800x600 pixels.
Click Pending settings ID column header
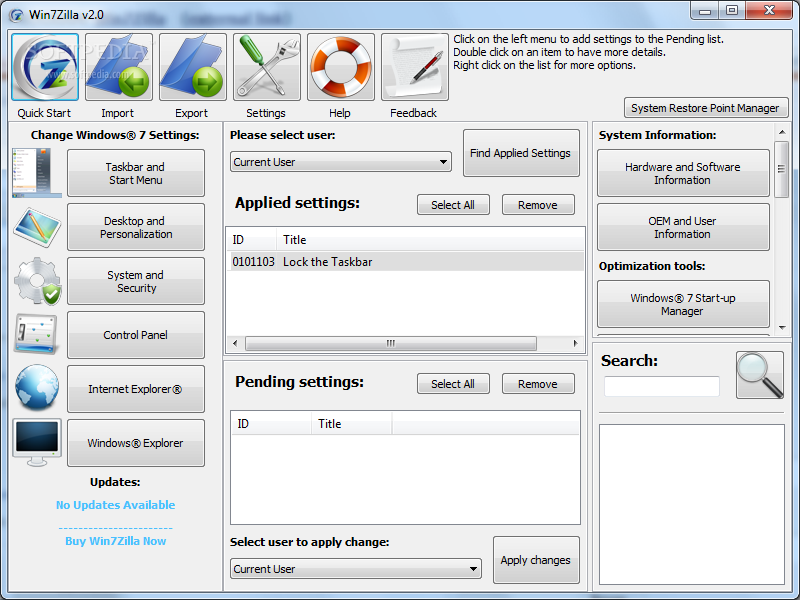click(271, 423)
